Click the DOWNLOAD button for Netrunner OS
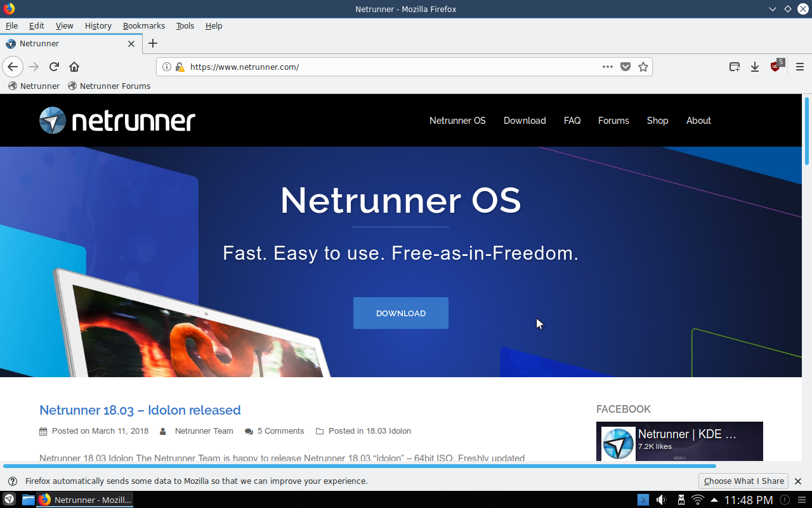Screen dimensions: 812x508 click(400, 312)
